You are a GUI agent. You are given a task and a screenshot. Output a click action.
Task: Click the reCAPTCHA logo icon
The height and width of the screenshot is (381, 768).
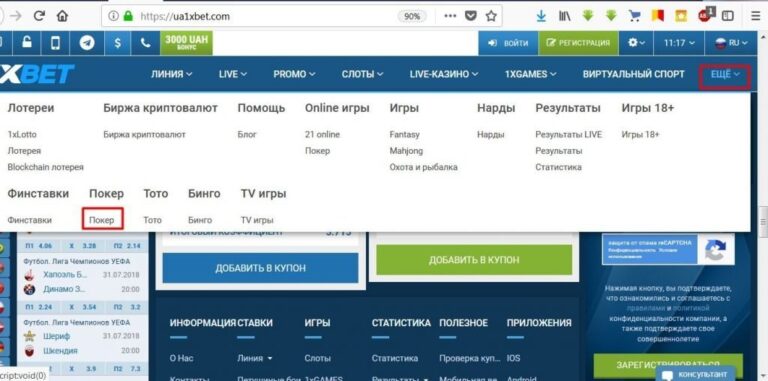pyautogui.click(x=716, y=250)
